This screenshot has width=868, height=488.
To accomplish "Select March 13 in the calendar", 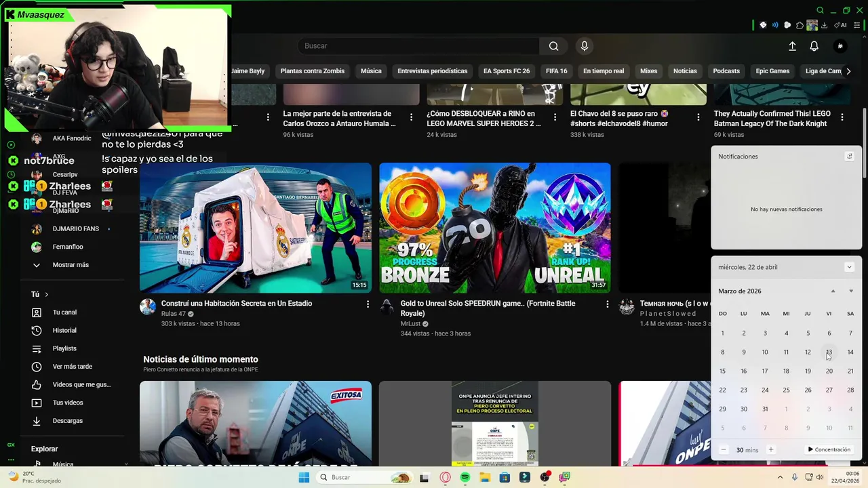I will click(x=829, y=352).
